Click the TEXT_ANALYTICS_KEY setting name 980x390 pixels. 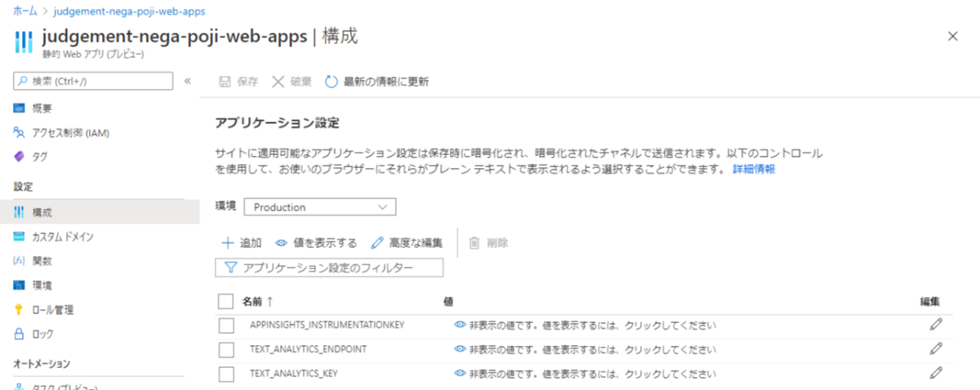[294, 373]
